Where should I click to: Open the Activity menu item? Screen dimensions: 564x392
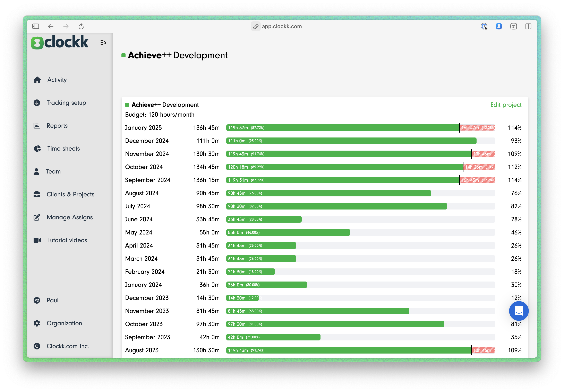(x=57, y=80)
